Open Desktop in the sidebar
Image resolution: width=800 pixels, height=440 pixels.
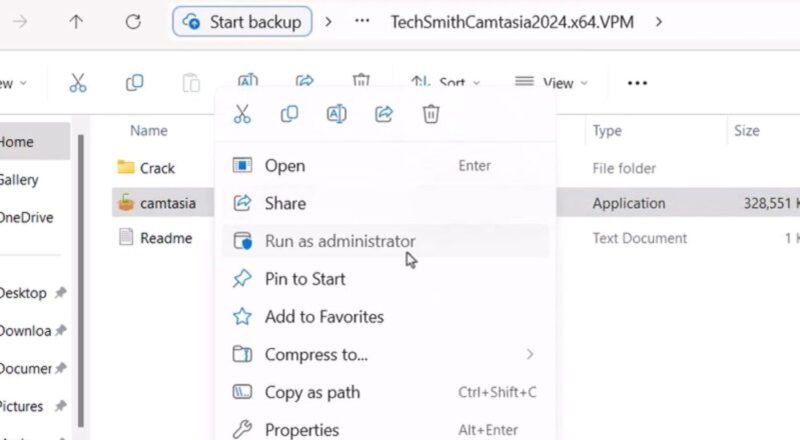click(23, 293)
